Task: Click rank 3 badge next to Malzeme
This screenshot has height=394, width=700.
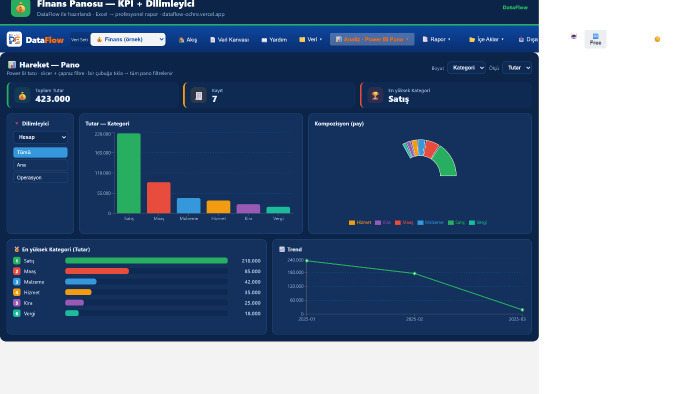Action: [17, 282]
